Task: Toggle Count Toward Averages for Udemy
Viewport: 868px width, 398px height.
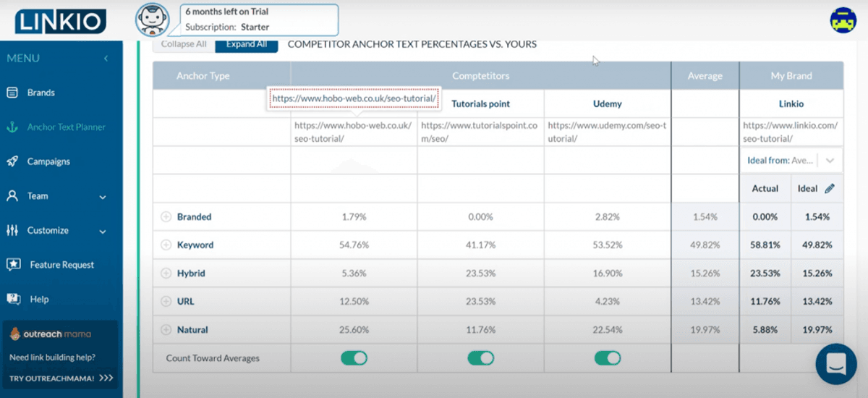Action: coord(608,358)
